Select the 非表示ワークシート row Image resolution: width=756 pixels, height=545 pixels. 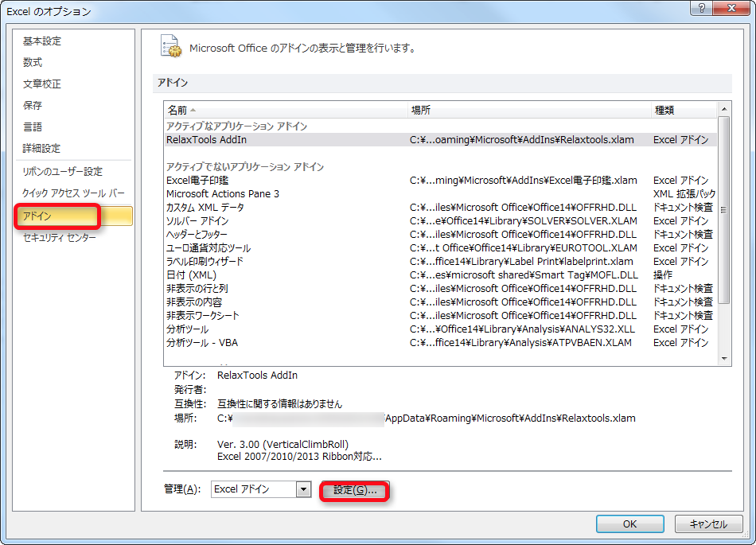440,315
